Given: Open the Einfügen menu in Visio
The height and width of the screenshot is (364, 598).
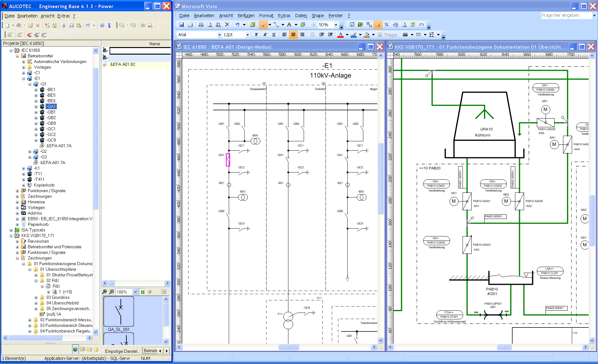Looking at the screenshot, I should (x=246, y=16).
